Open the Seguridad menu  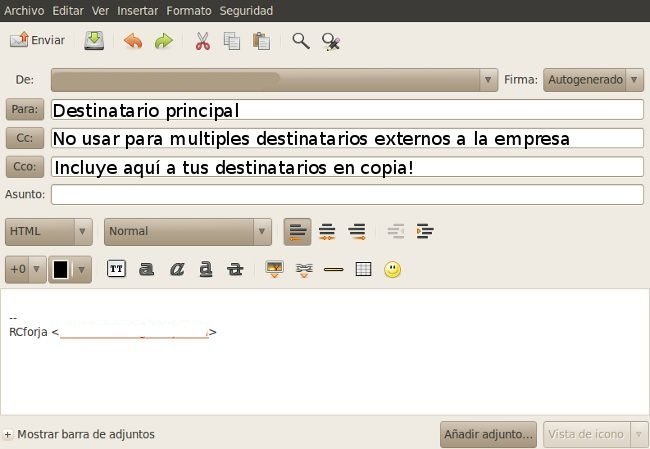tap(245, 10)
